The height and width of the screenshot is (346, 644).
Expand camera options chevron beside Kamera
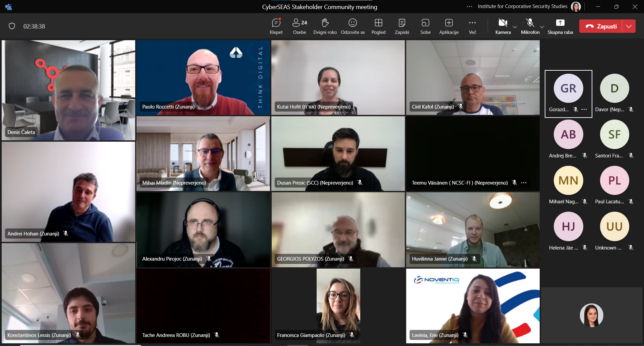[515, 27]
